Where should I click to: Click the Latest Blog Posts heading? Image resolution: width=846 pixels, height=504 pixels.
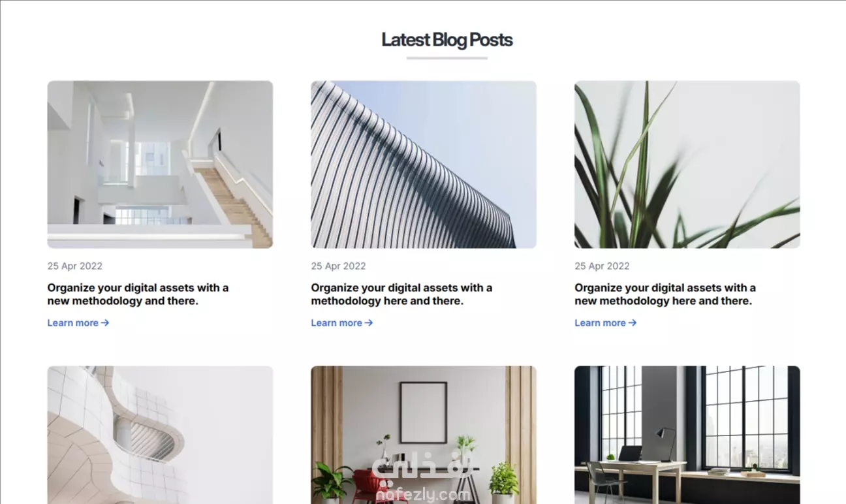click(447, 40)
